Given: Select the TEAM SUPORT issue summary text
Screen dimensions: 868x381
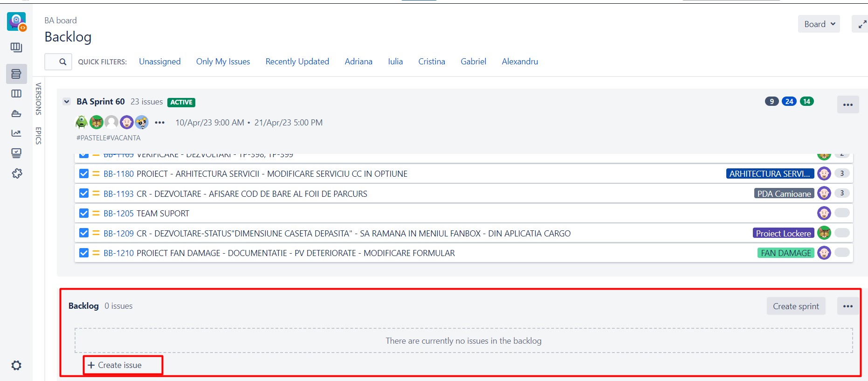Looking at the screenshot, I should coord(163,214).
